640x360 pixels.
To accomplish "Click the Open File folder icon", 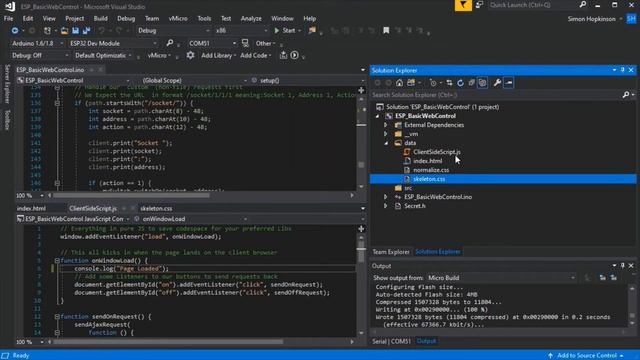I will click(64, 31).
